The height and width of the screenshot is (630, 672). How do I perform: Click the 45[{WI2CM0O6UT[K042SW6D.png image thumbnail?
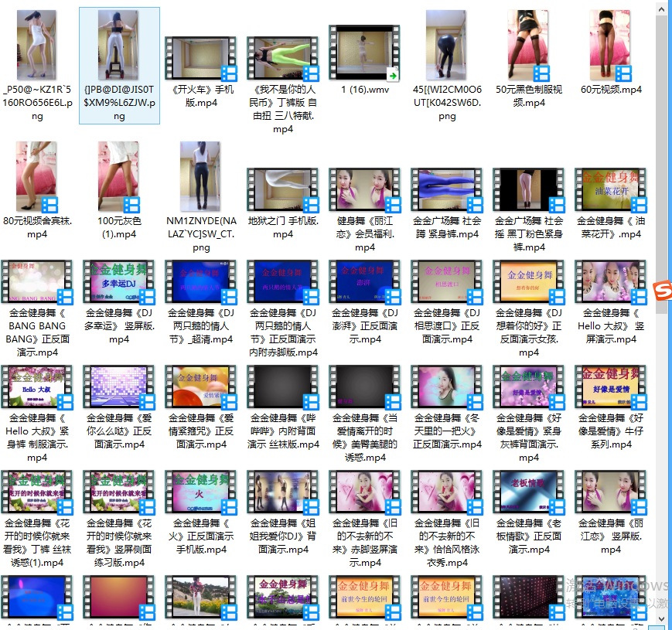446,45
